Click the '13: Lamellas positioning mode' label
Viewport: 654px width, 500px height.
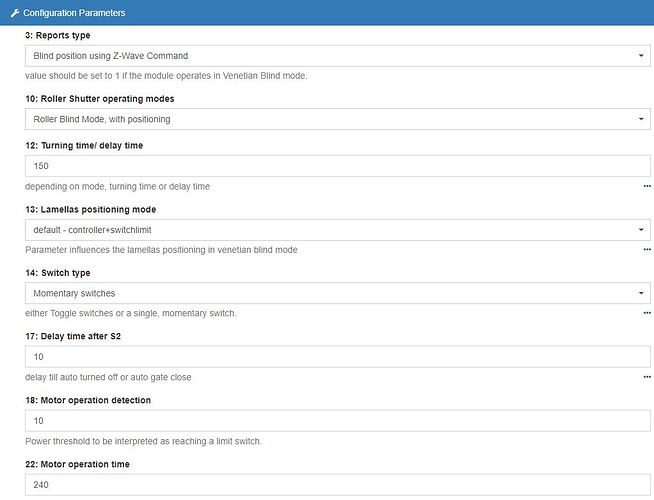pos(91,209)
